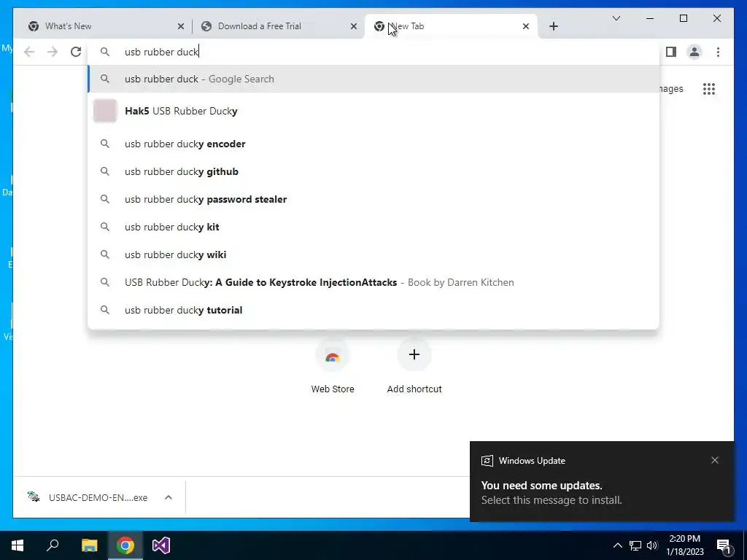747x560 pixels.
Task: Open the Images link
Action: click(671, 89)
